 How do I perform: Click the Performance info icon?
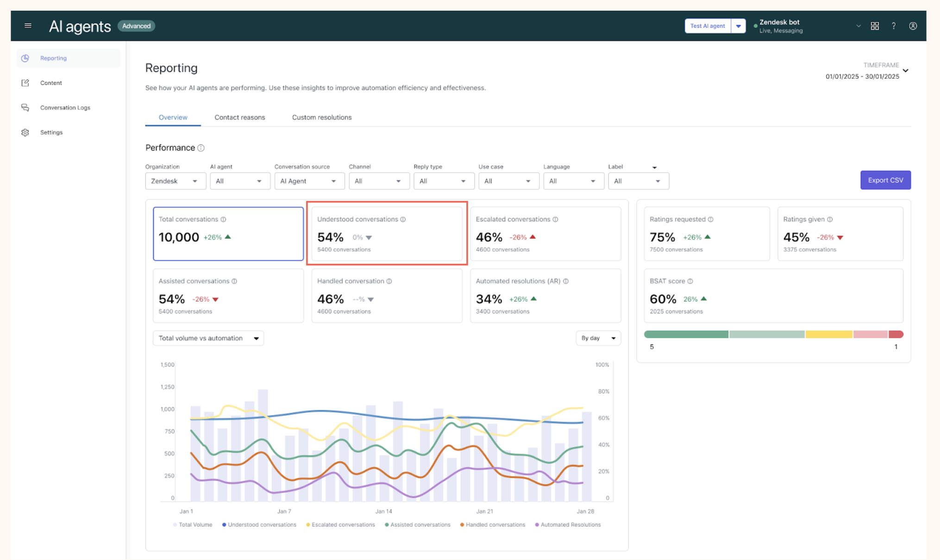point(201,148)
